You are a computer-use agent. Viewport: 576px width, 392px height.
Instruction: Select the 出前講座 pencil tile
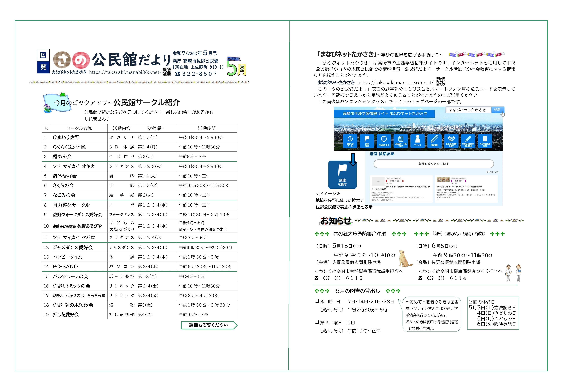434,141
